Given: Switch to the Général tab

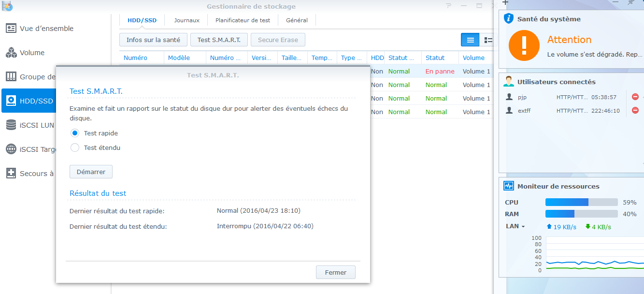Looking at the screenshot, I should (x=297, y=20).
